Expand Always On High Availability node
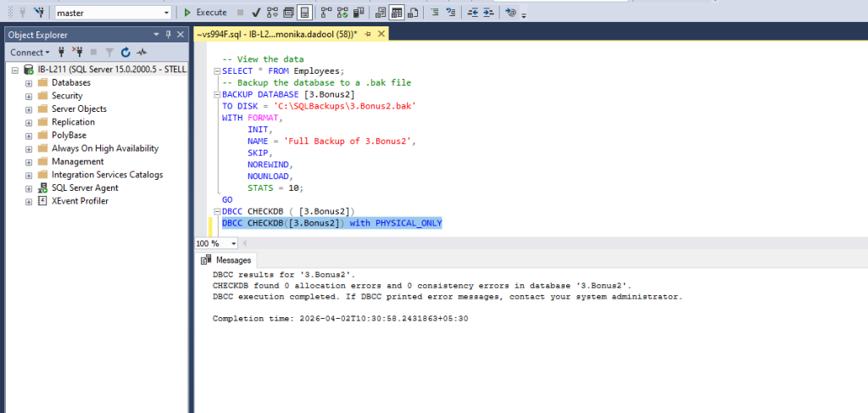868x413 pixels. pyautogui.click(x=28, y=148)
